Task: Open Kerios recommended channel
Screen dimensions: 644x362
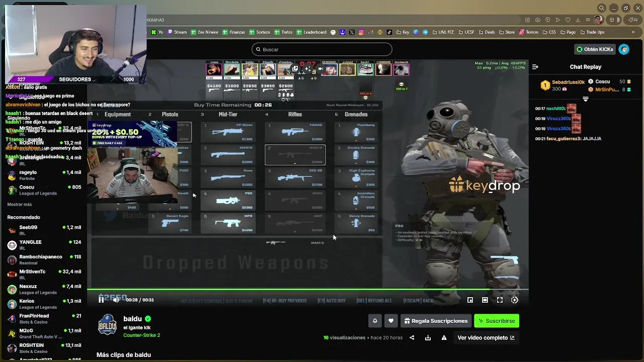Action: pos(44,304)
